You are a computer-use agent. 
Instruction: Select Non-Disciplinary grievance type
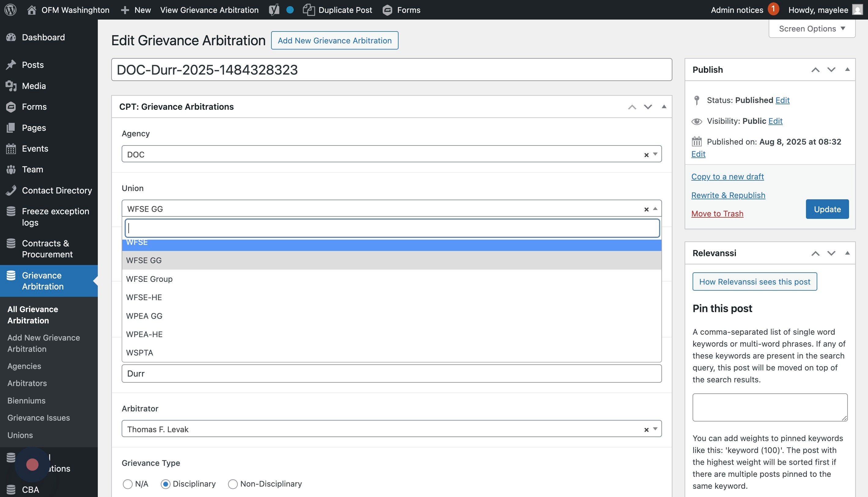(233, 484)
